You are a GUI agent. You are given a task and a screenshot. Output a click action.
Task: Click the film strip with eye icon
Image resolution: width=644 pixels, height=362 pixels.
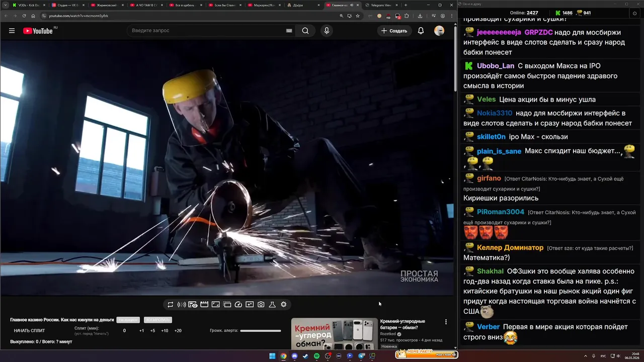(x=193, y=304)
